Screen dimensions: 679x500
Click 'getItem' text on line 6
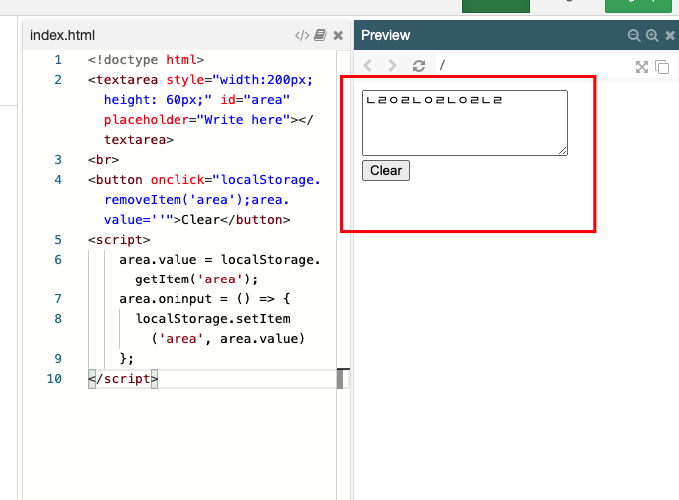(x=162, y=279)
